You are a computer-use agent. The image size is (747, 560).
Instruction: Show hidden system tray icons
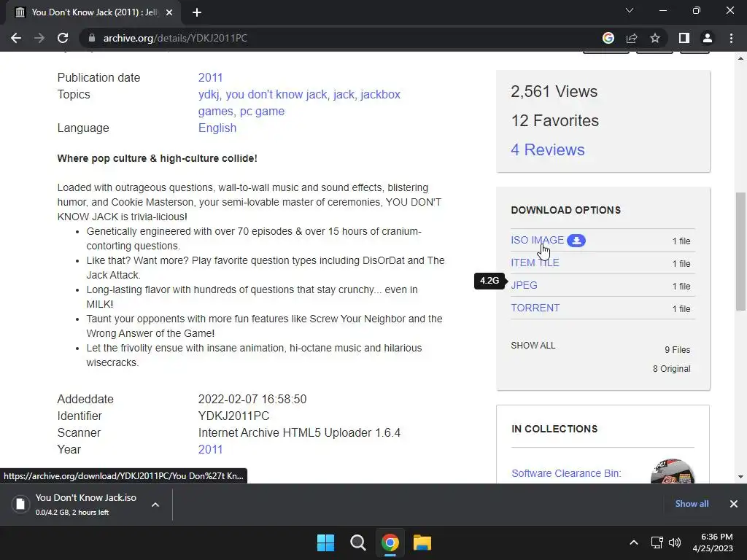(634, 542)
